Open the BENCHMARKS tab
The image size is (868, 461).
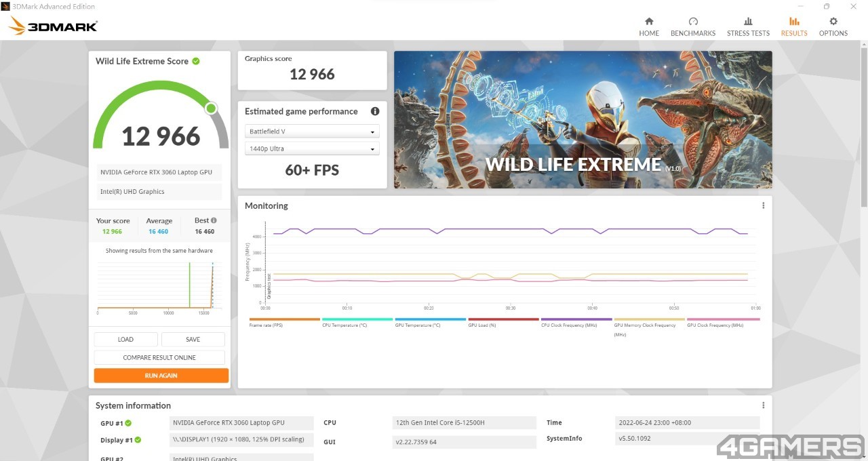tap(693, 26)
